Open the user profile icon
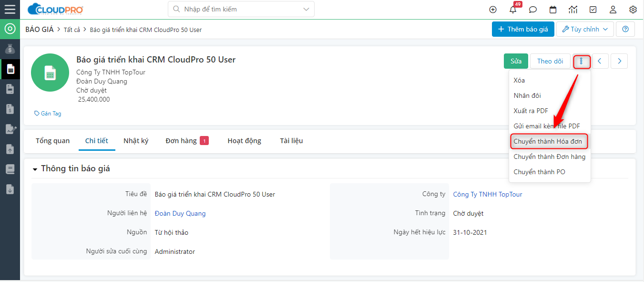Screen dimensions: 644x282 pos(613,10)
